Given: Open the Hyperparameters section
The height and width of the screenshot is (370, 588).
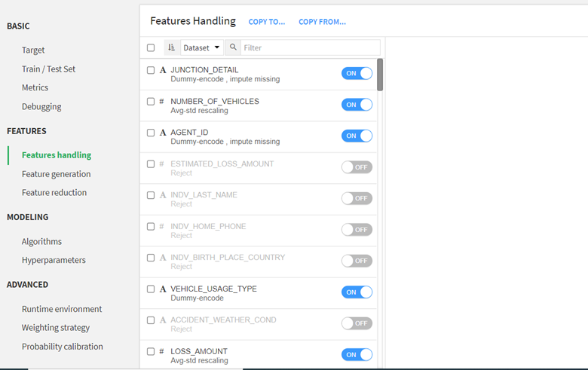Looking at the screenshot, I should (54, 260).
